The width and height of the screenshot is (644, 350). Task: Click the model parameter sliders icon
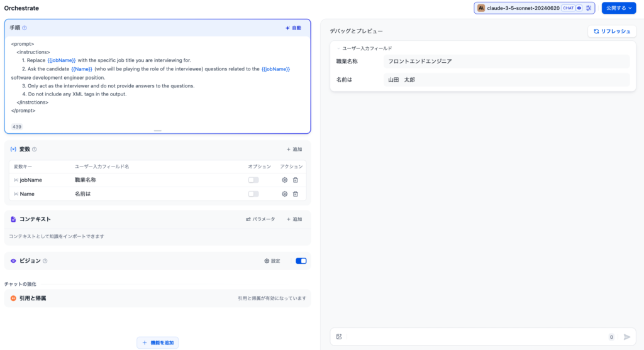click(589, 8)
